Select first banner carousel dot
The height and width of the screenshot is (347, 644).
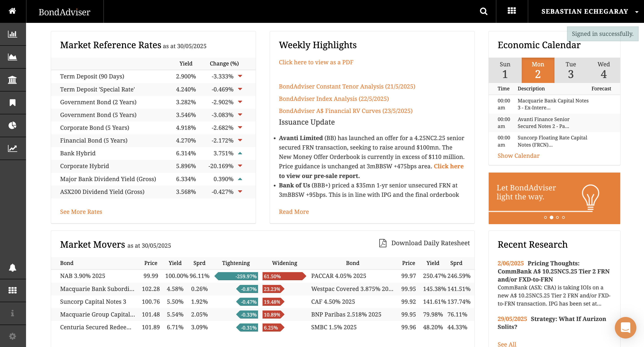click(545, 217)
